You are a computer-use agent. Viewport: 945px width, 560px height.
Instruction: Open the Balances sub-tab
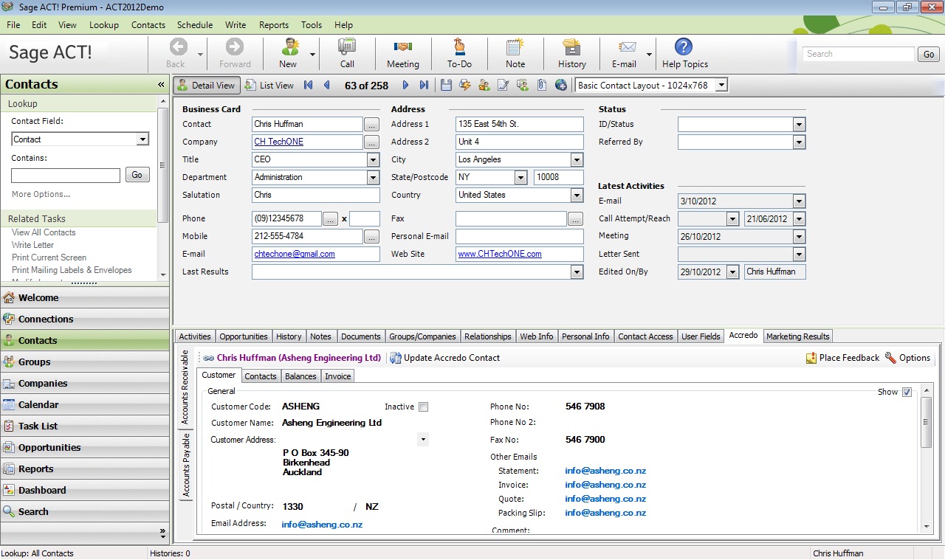(x=300, y=376)
